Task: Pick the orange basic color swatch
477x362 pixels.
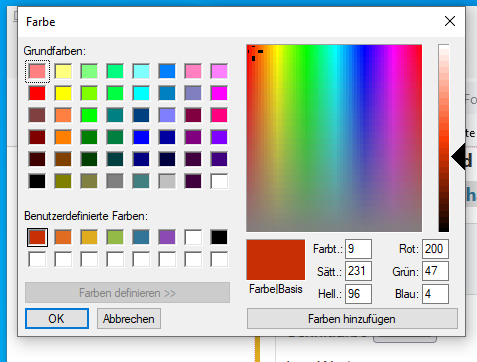Action: click(63, 137)
